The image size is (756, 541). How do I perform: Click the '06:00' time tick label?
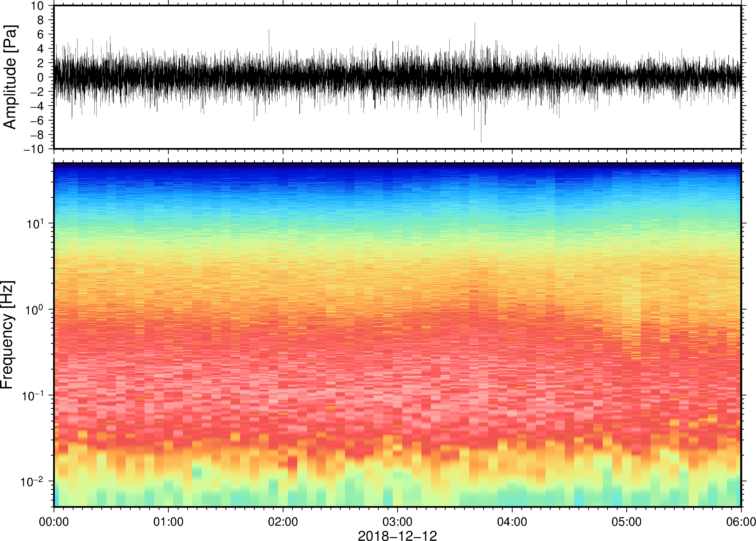pyautogui.click(x=741, y=522)
